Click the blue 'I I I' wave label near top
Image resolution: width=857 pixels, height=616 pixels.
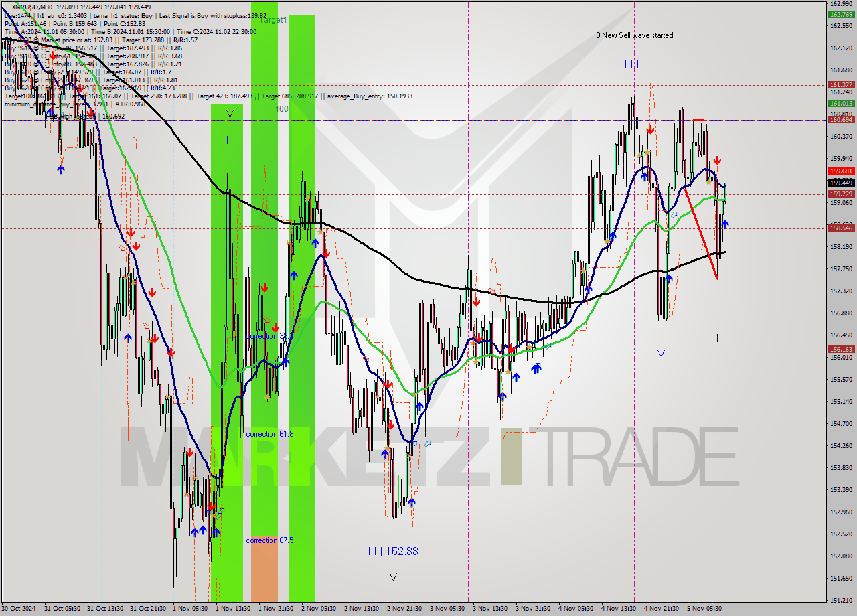[x=631, y=64]
